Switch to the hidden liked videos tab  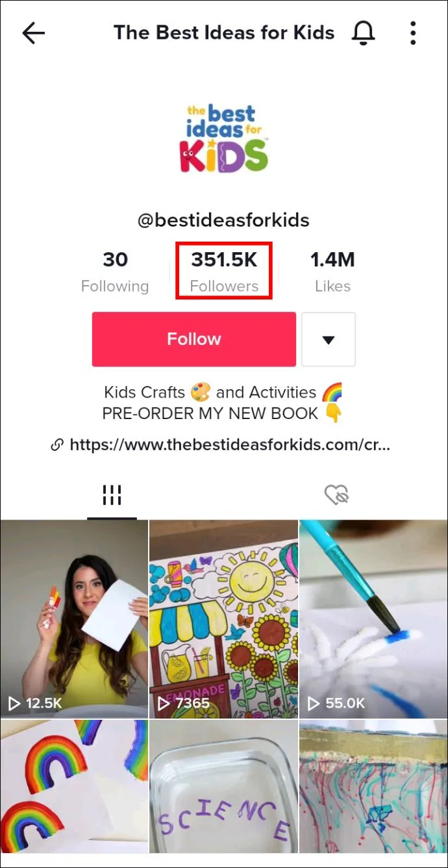[x=336, y=496]
